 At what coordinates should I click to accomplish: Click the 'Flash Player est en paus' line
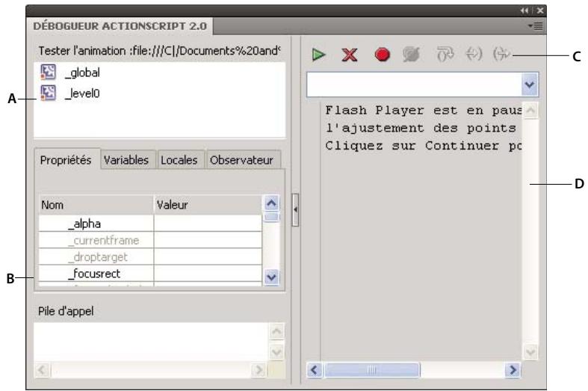tap(424, 111)
